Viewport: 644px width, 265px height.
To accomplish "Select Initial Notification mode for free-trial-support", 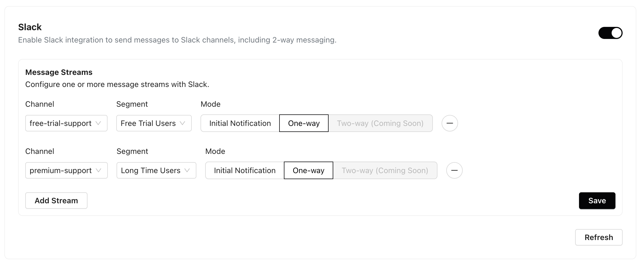I will (240, 123).
